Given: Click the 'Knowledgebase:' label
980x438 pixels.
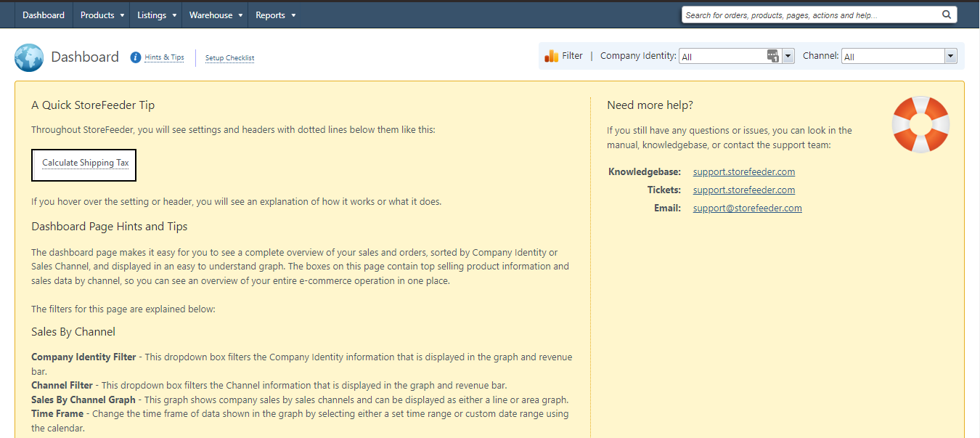Looking at the screenshot, I should pyautogui.click(x=645, y=172).
